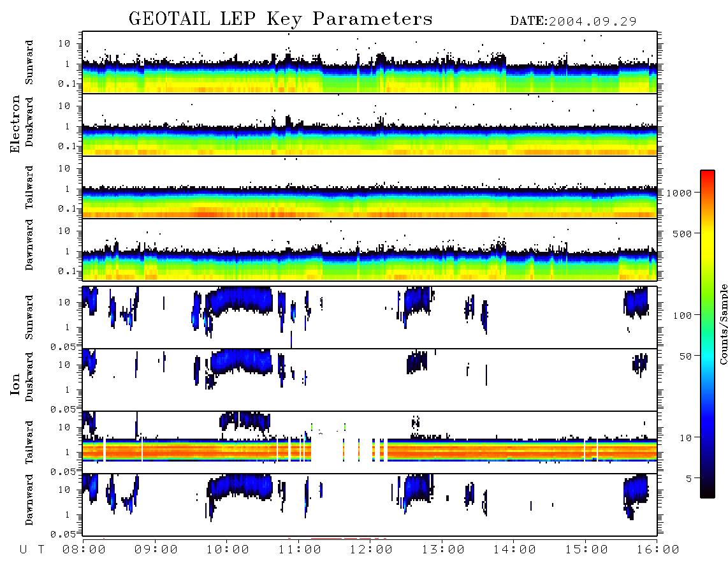Click the "16:00" time tick label
The image size is (728, 561).
click(658, 550)
